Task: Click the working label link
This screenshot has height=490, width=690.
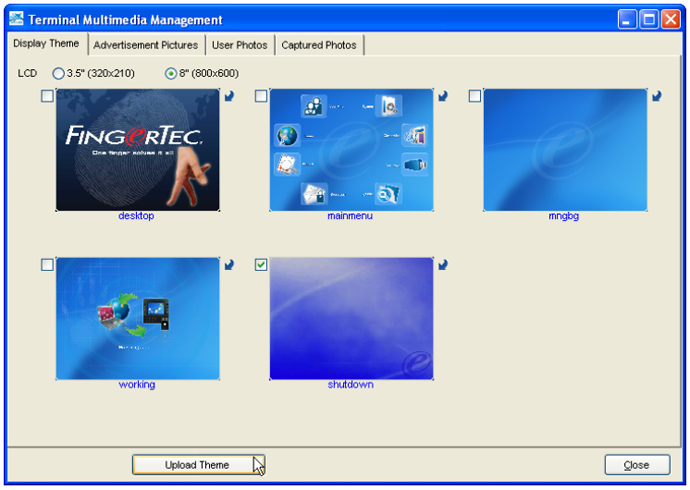Action: click(x=137, y=385)
